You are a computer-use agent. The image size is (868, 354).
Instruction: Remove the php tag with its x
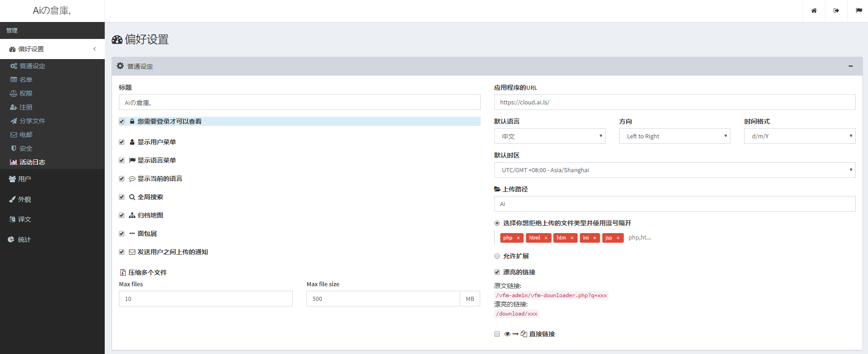point(518,238)
